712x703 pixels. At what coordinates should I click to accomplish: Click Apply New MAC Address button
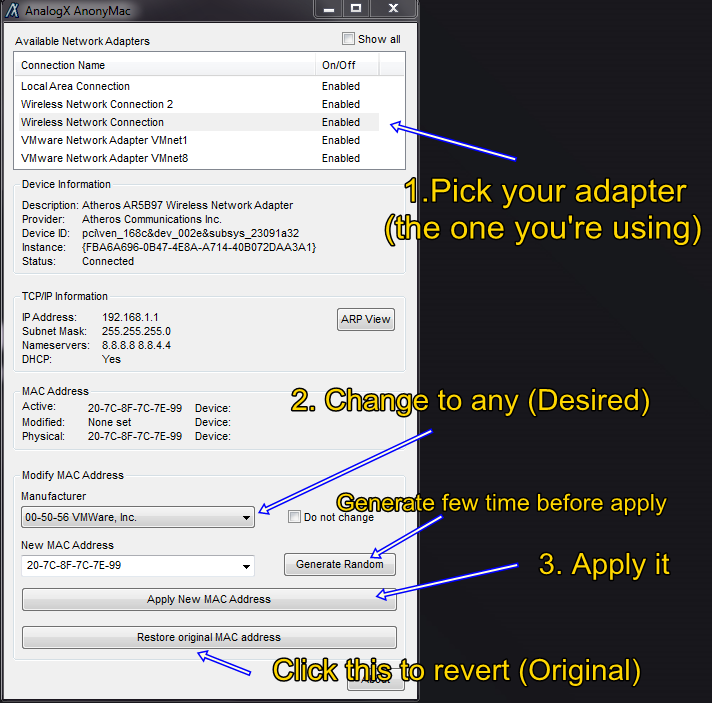(x=209, y=599)
